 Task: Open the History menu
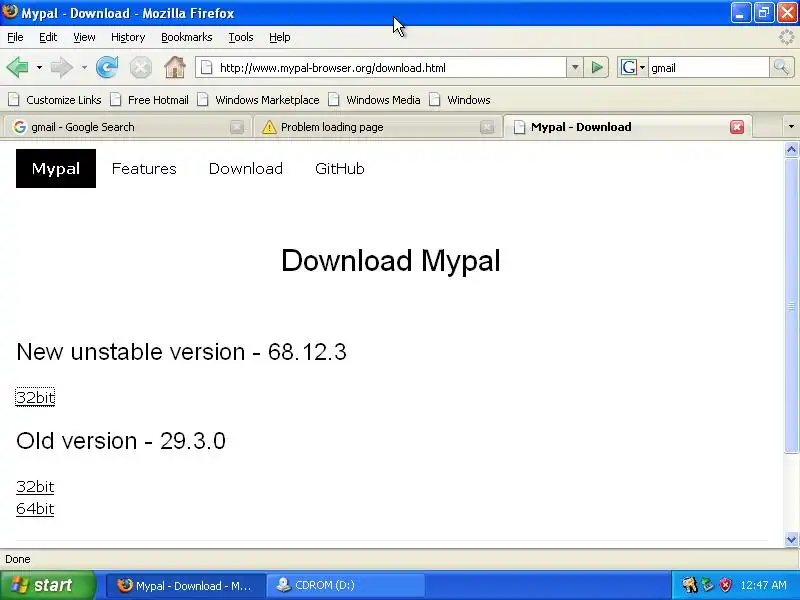(128, 37)
